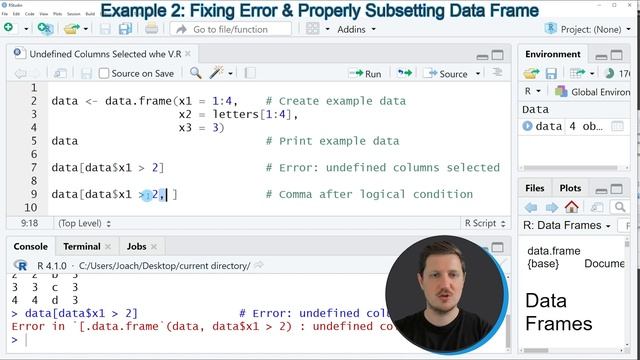Click the 9:18 cursor position indicator
Image resolution: width=640 pixels, height=360 pixels.
(x=29, y=223)
